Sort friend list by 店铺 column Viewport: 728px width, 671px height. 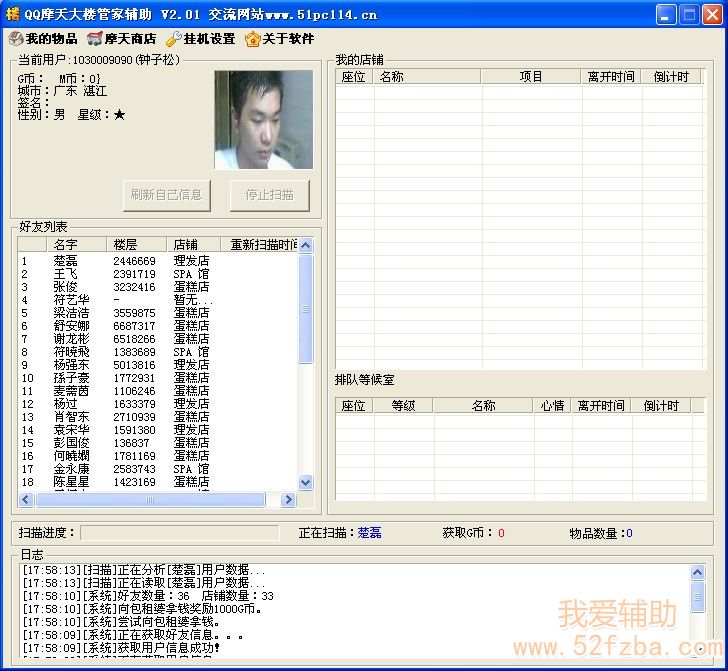click(x=193, y=245)
